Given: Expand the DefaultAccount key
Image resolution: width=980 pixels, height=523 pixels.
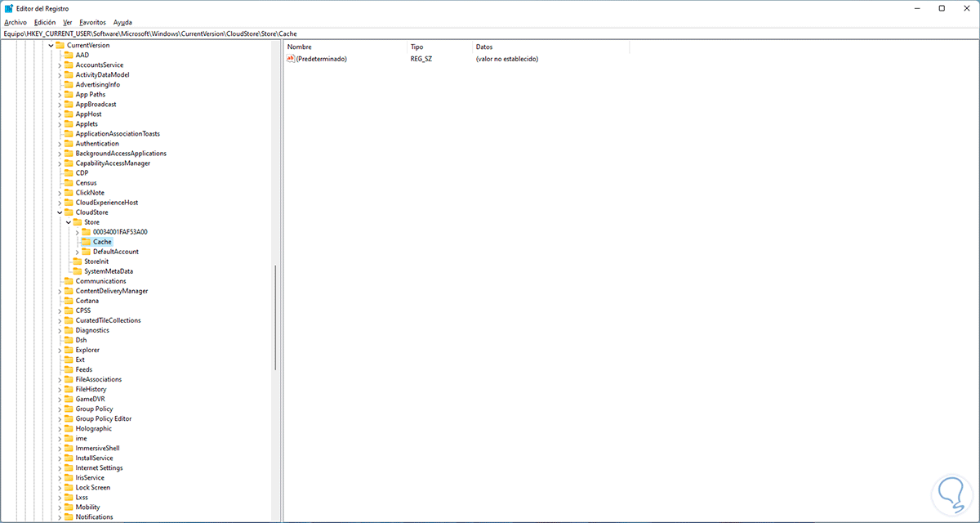Looking at the screenshot, I should 77,252.
